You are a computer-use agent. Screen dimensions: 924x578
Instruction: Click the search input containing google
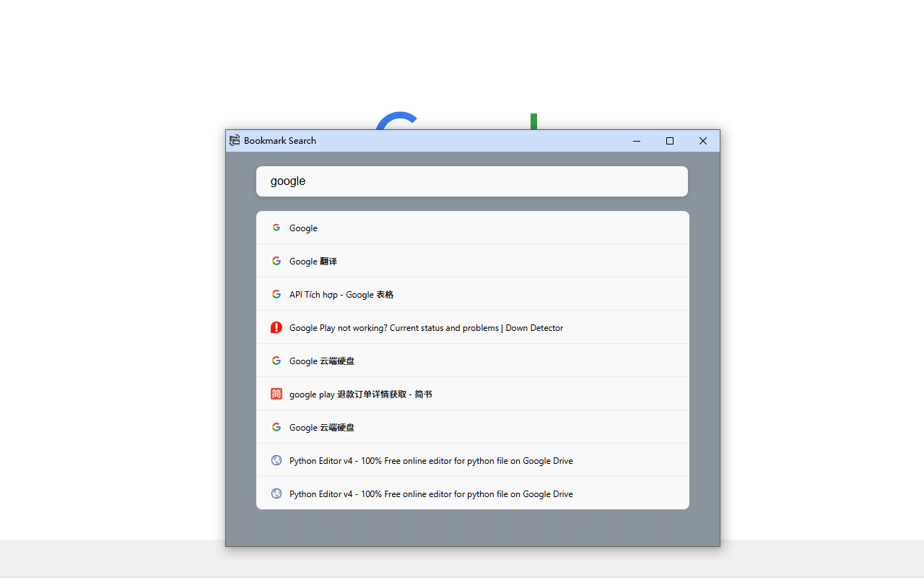point(472,181)
